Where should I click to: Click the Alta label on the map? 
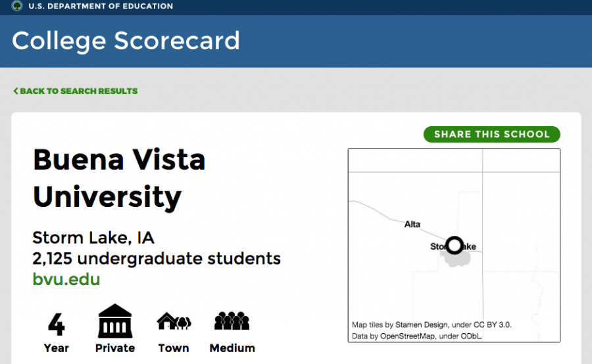pos(412,224)
